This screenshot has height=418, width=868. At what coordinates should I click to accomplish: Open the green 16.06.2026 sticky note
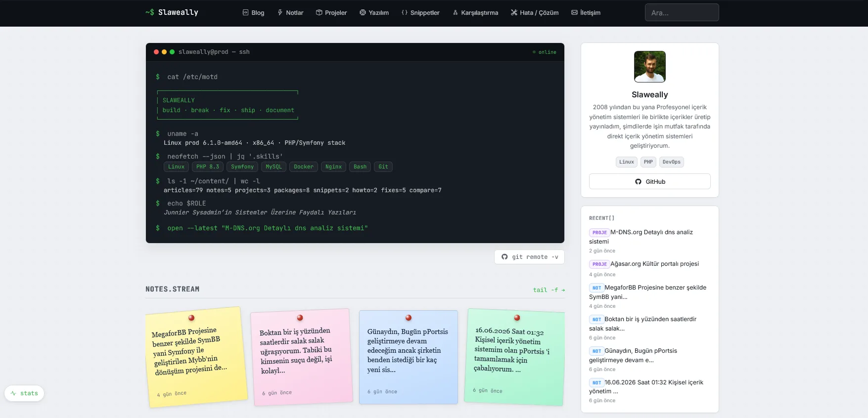pos(515,357)
